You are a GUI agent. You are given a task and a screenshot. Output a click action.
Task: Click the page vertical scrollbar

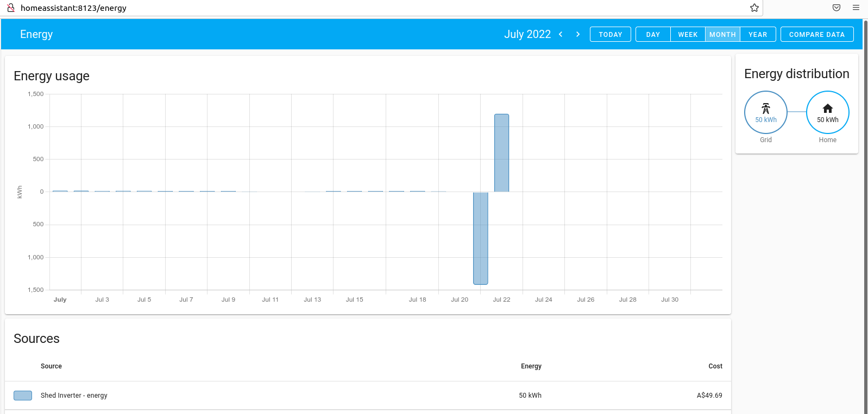pos(866,217)
